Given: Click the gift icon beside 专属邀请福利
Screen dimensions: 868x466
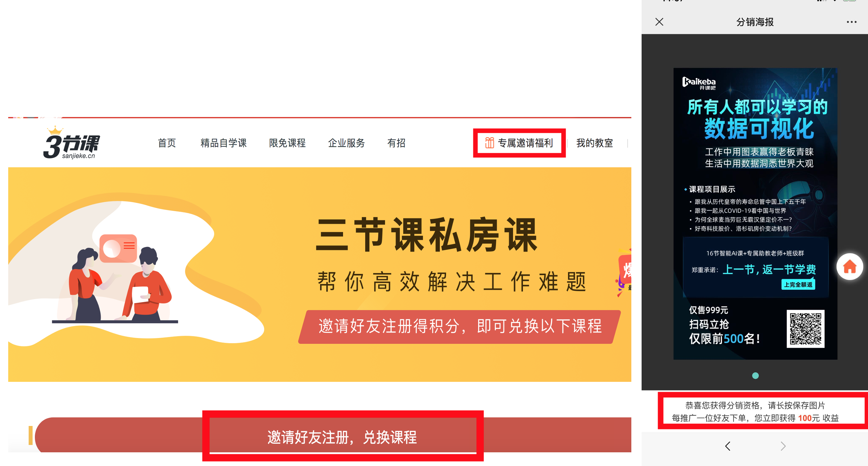Looking at the screenshot, I should pos(489,143).
